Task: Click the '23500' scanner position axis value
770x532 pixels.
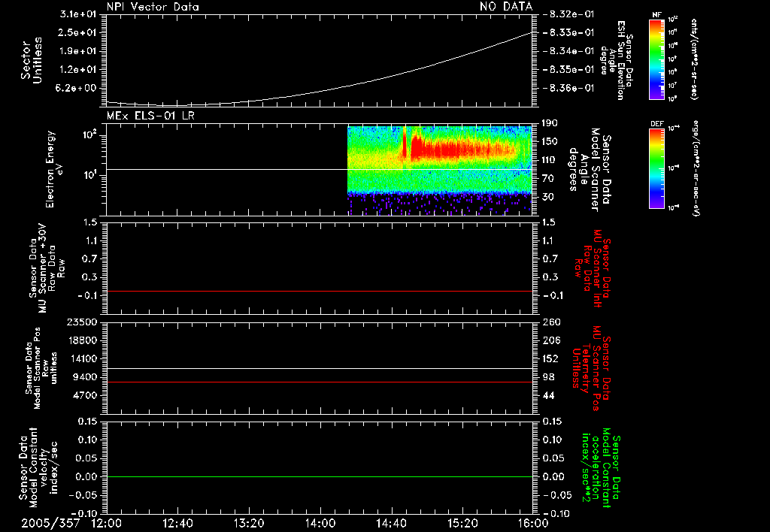Action: tap(81, 322)
